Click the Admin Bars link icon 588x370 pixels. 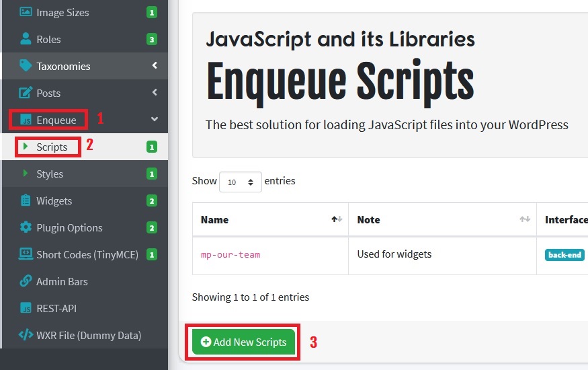click(x=26, y=281)
